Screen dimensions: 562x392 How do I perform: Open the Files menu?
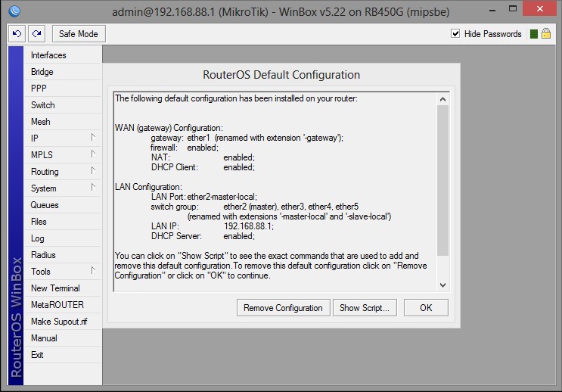[63, 222]
